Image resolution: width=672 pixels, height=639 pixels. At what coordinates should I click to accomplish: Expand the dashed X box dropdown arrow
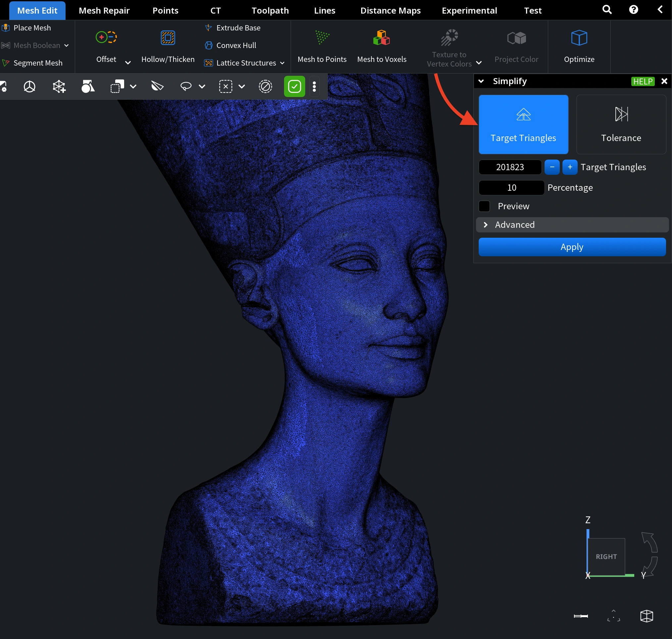241,86
